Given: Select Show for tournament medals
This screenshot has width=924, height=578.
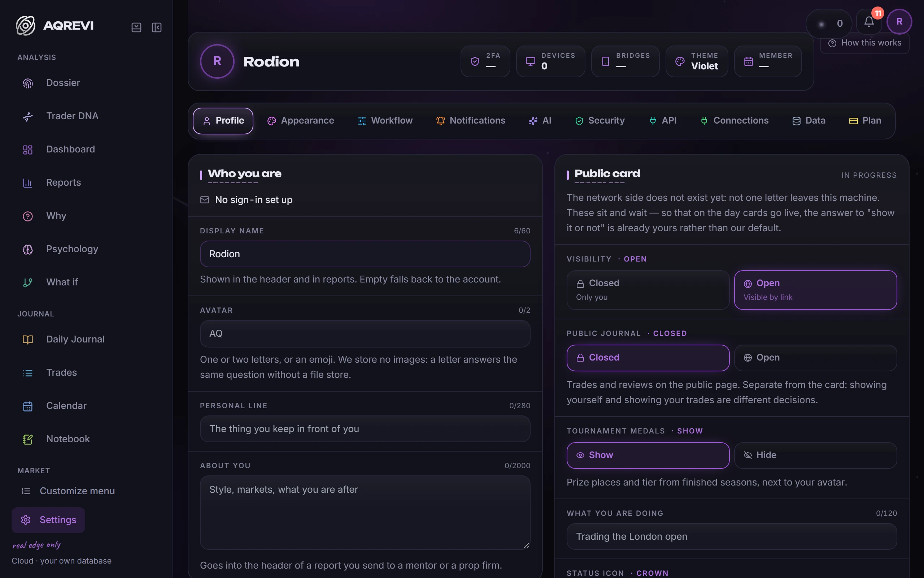Looking at the screenshot, I should point(648,455).
